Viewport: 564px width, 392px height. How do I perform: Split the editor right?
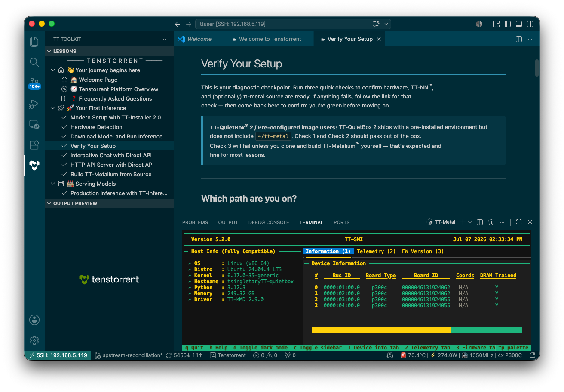click(519, 39)
